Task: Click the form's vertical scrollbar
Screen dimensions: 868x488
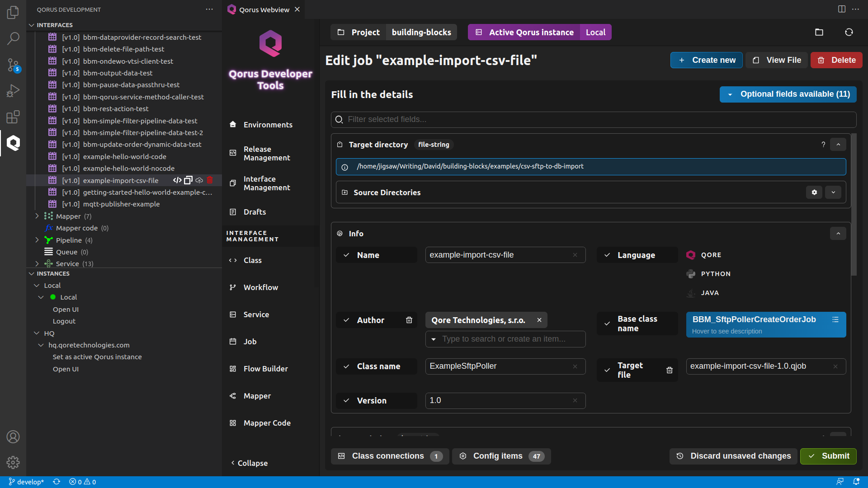Action: (x=854, y=204)
